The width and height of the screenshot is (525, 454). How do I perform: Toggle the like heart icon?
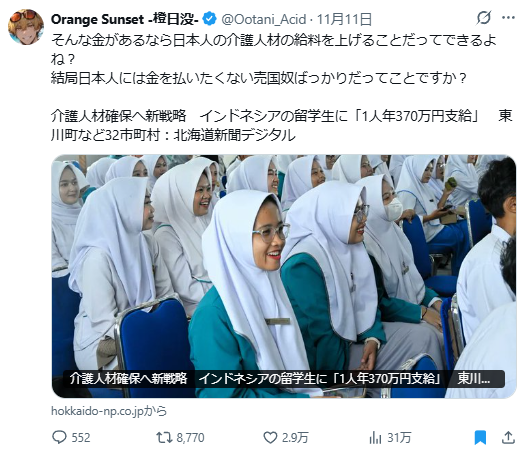click(270, 438)
